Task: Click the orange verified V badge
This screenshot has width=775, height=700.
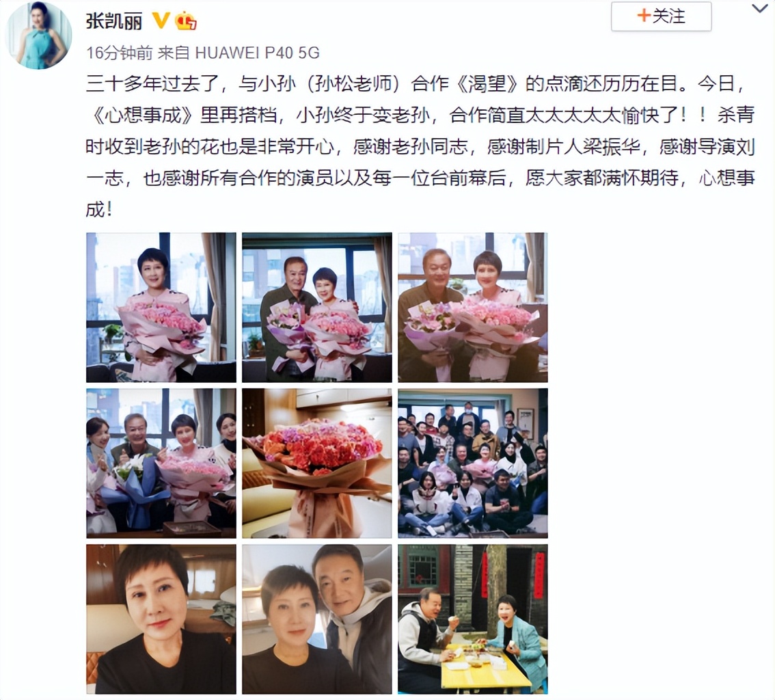Action: click(x=161, y=21)
